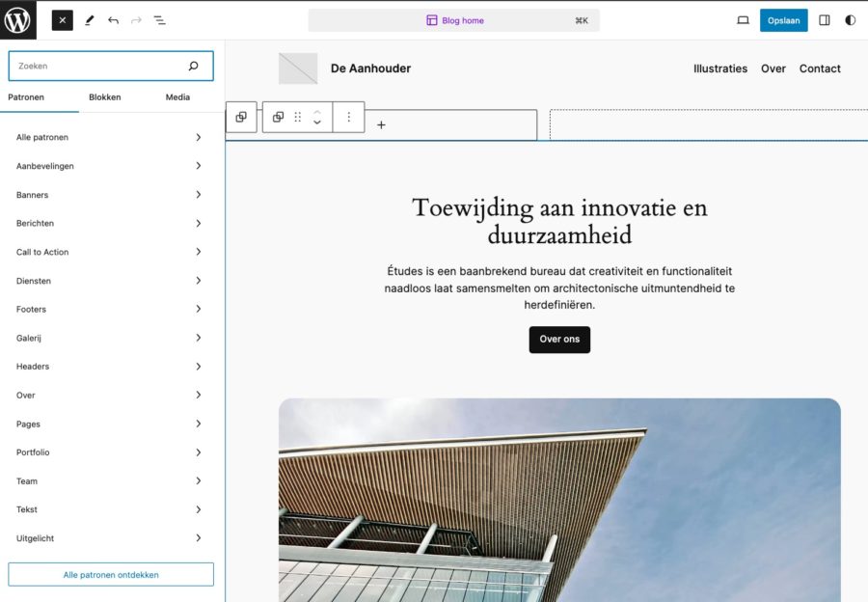Open the desktop preview view icon
The width and height of the screenshot is (868, 602).
click(x=743, y=20)
